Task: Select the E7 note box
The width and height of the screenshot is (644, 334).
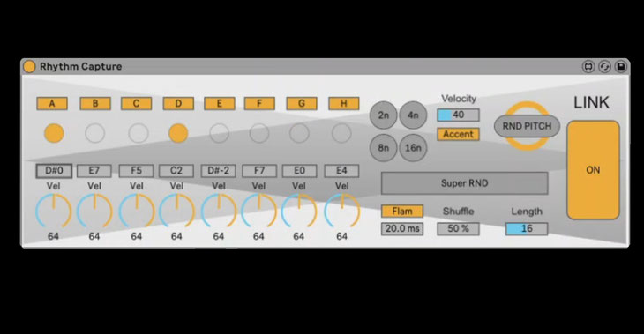Action: click(94, 171)
